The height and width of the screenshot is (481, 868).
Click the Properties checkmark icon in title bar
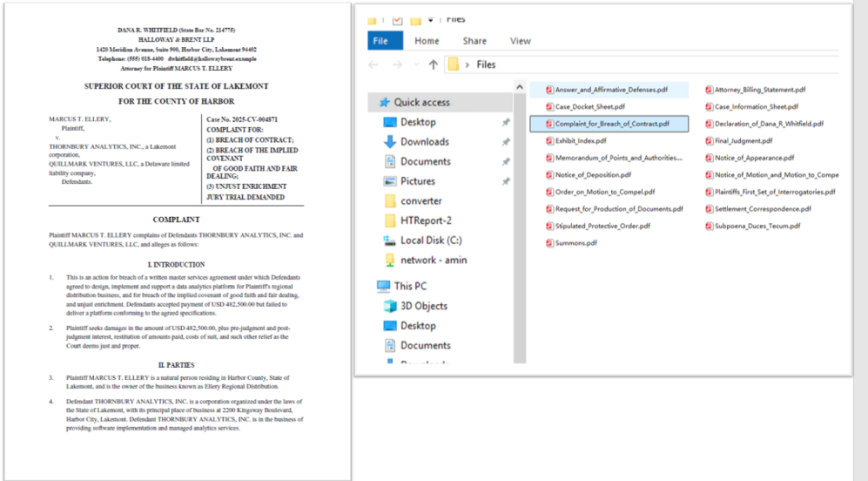point(398,21)
